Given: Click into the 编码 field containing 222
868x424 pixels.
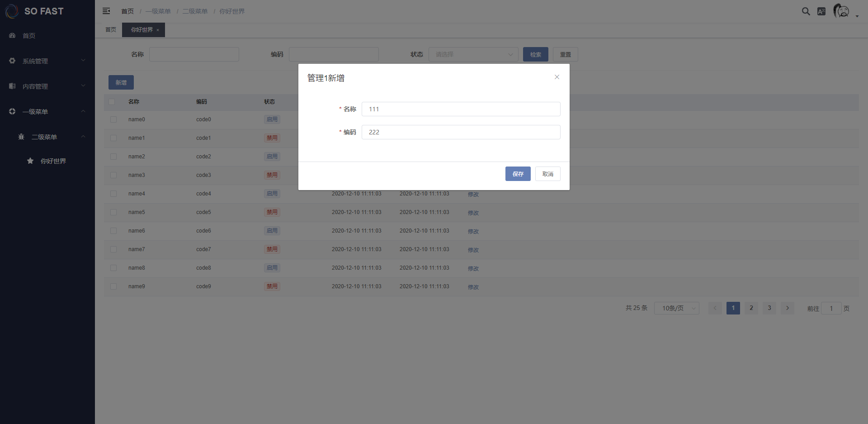Looking at the screenshot, I should [x=461, y=132].
